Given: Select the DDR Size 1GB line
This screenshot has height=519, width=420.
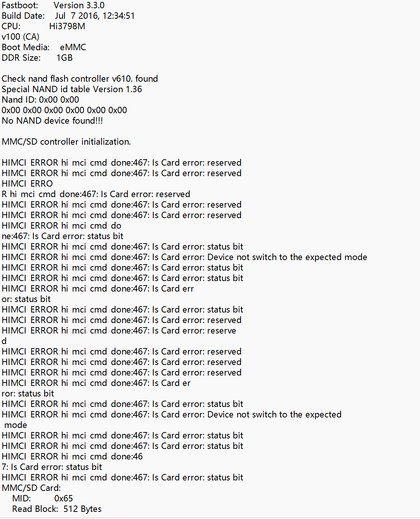Looking at the screenshot, I should coord(37,58).
